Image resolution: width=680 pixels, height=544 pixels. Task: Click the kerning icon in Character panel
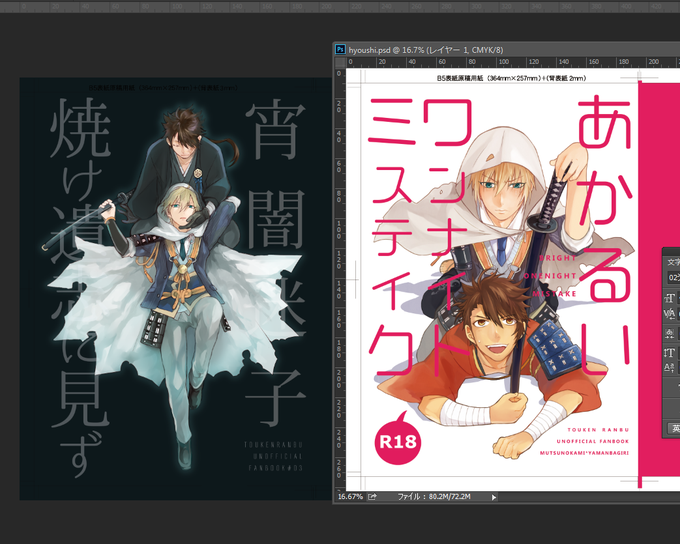pyautogui.click(x=670, y=314)
